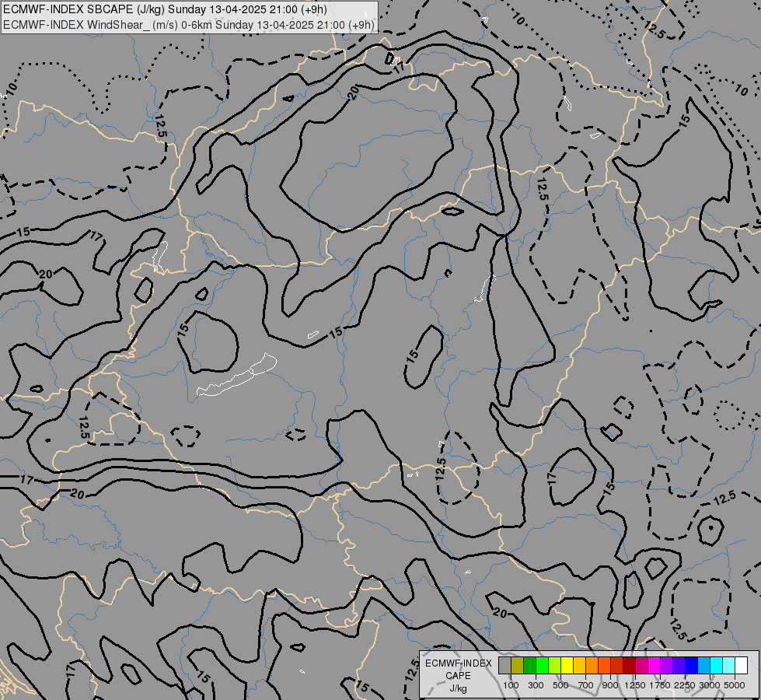Click the "CAPE" word in the legend
761x700 pixels.
(458, 676)
